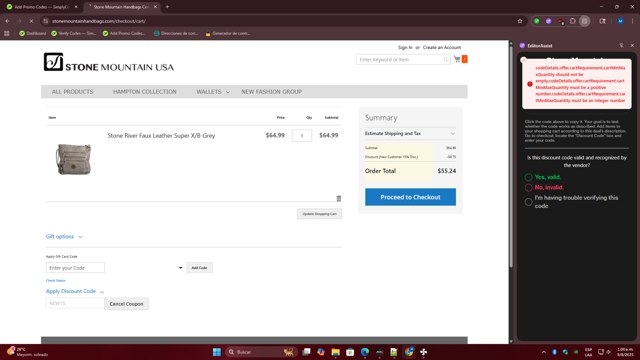
Task: Dismiss the red error notification
Action: click(x=524, y=60)
